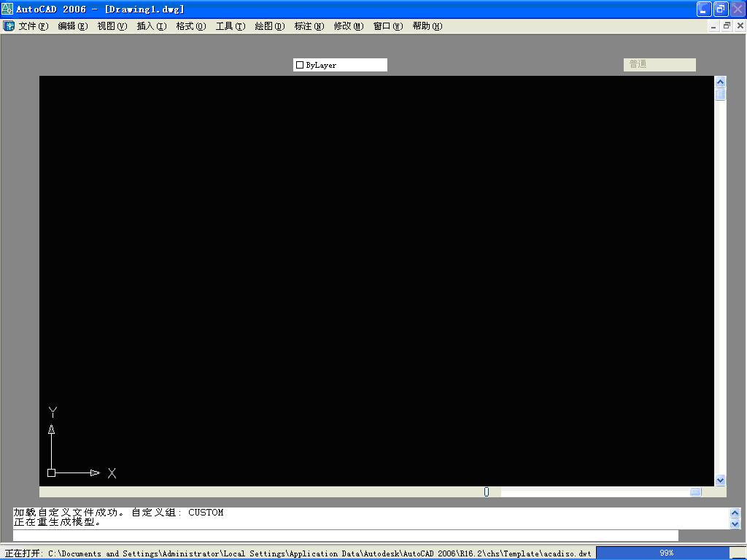747x560 pixels.
Task: Click the horizontal scrollbar thumb below the drawing area
Action: click(487, 491)
